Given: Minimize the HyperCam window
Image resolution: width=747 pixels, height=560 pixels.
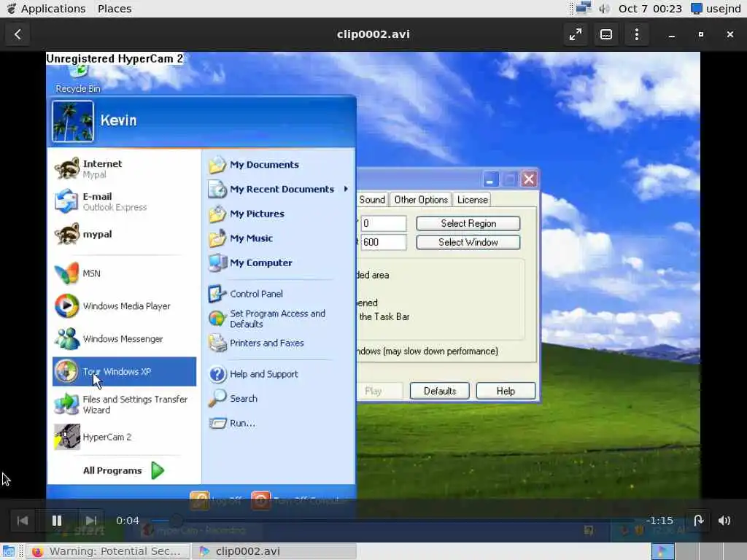Looking at the screenshot, I should click(x=491, y=179).
